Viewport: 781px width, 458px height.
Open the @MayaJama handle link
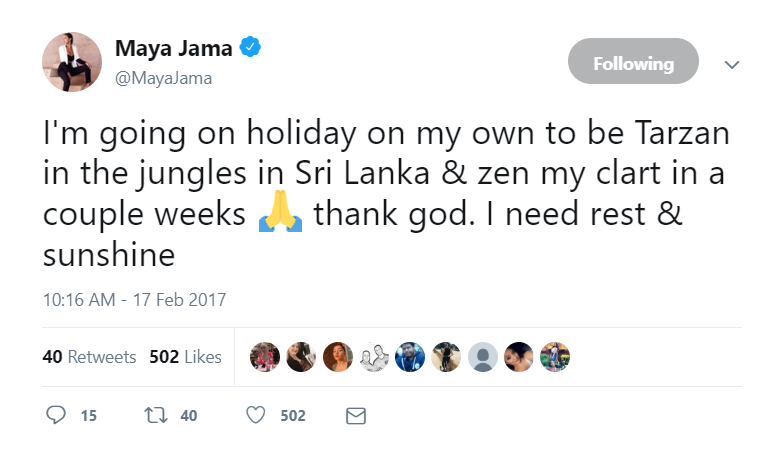tap(163, 78)
